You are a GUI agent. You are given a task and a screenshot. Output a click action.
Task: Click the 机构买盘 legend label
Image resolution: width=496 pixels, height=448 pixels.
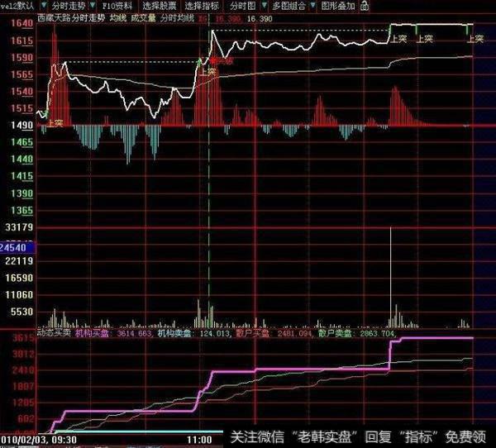pos(91,334)
